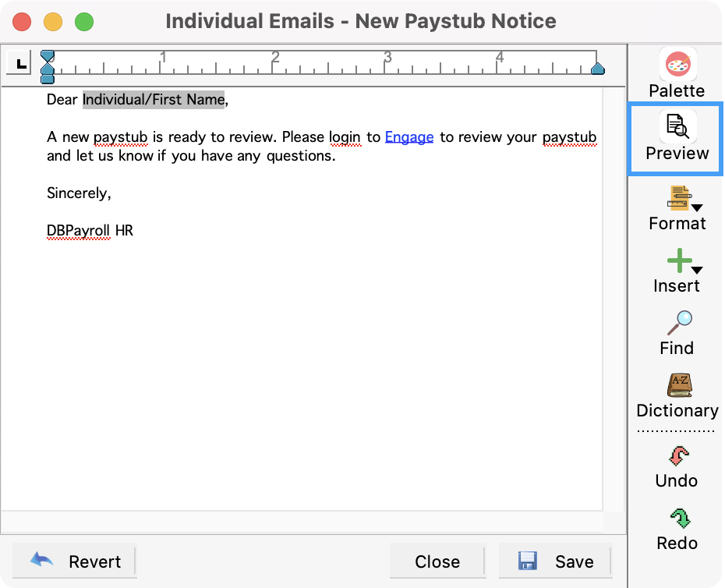Viewport: 725px width, 588px height.
Task: Open the Format tool icon
Action: [x=678, y=198]
